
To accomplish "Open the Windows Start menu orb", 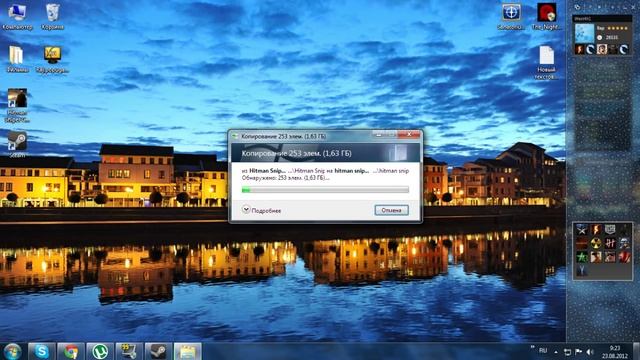I will click(12, 351).
